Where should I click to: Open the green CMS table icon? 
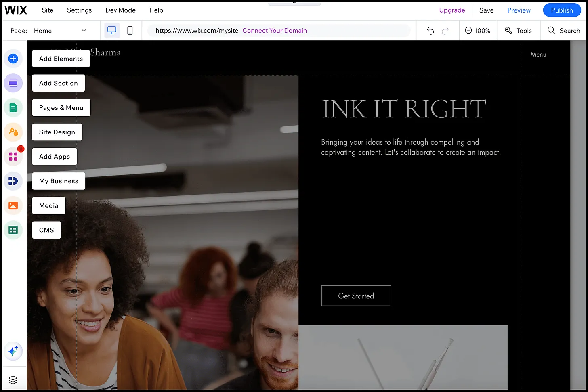[13, 230]
